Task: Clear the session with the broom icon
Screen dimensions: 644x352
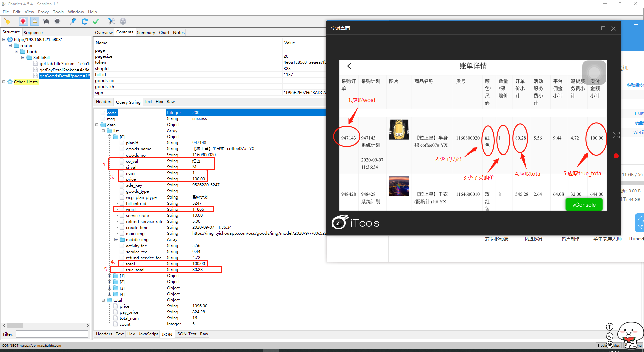Action: (7, 21)
